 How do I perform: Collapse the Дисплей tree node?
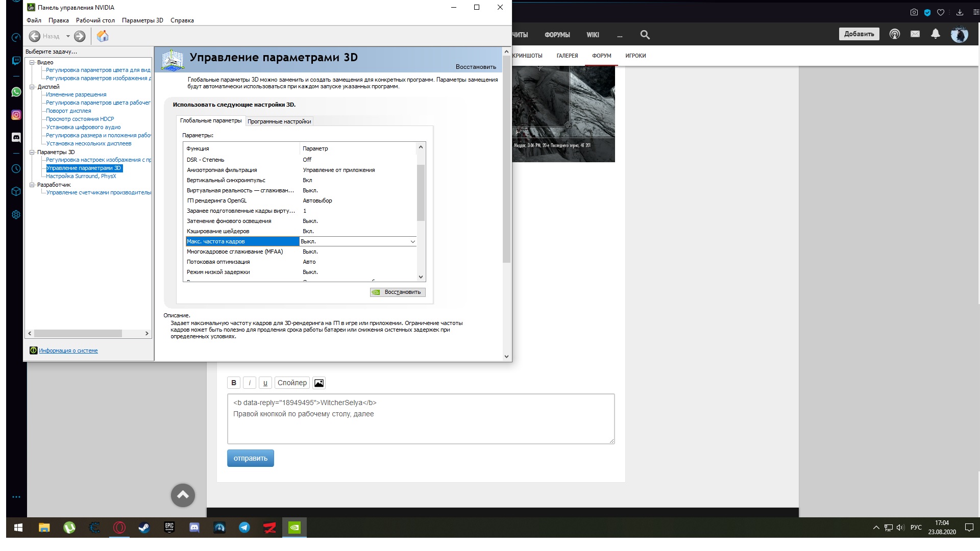click(32, 87)
